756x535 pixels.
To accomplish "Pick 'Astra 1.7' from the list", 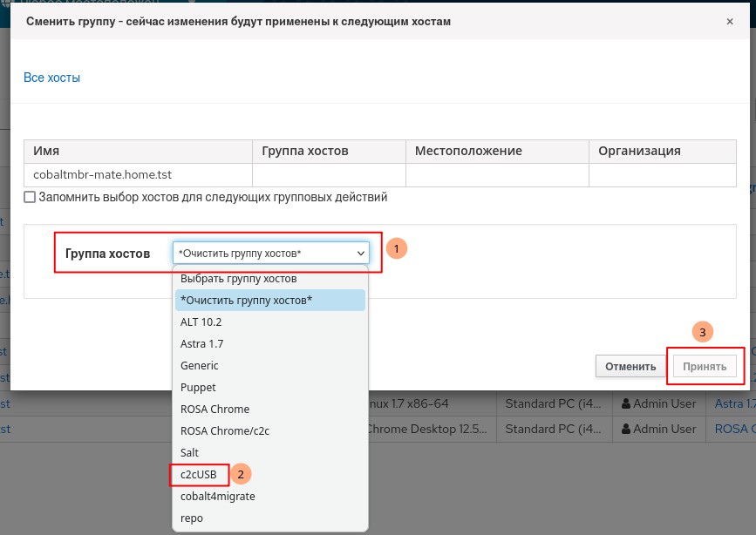I will pyautogui.click(x=201, y=344).
